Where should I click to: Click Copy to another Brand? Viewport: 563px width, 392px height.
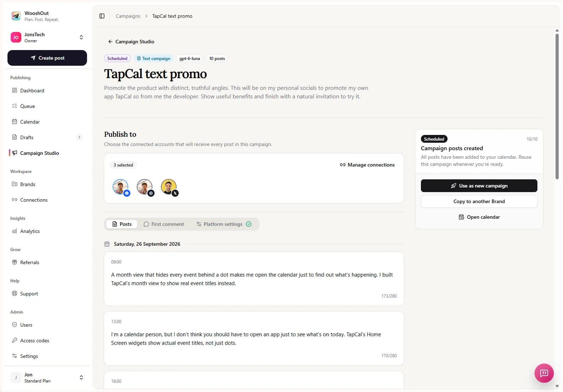[479, 201]
